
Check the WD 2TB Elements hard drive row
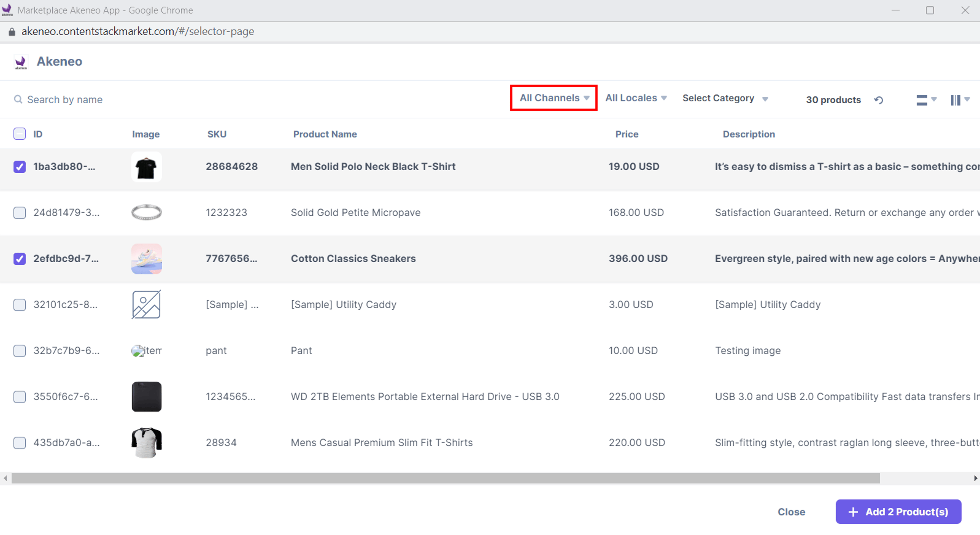pyautogui.click(x=19, y=396)
